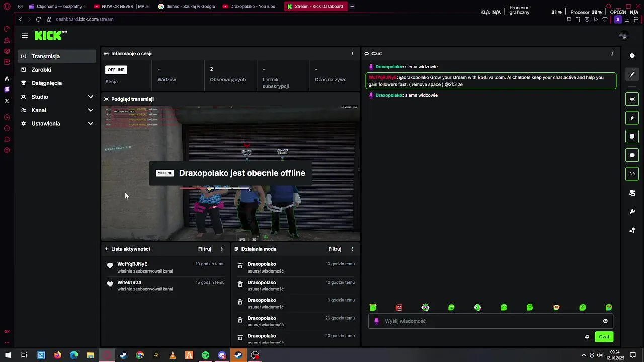Reload the page with the browser refresh icon
The width and height of the screenshot is (644, 362).
click(38, 19)
